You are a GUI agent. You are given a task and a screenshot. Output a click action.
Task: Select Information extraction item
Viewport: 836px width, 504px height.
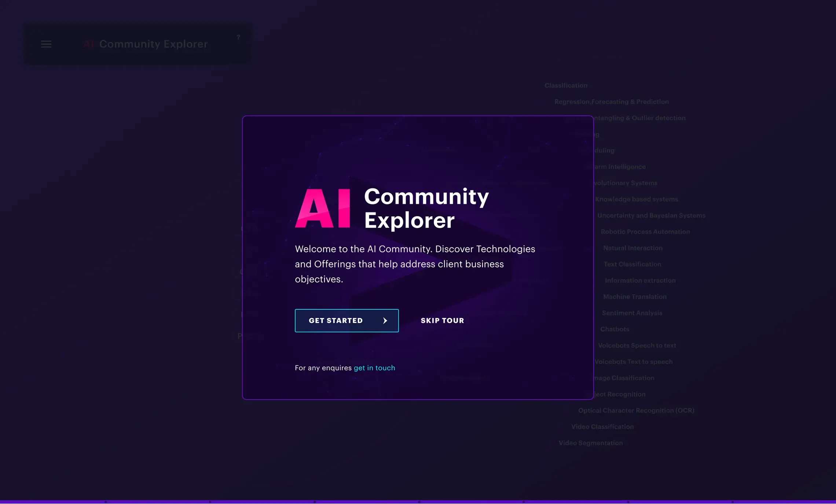(x=640, y=281)
